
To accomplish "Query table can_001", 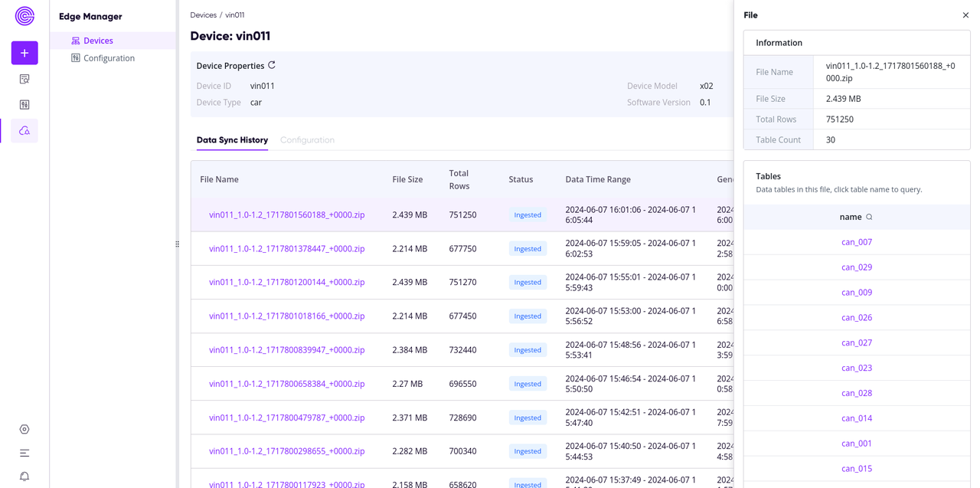I will tap(857, 444).
